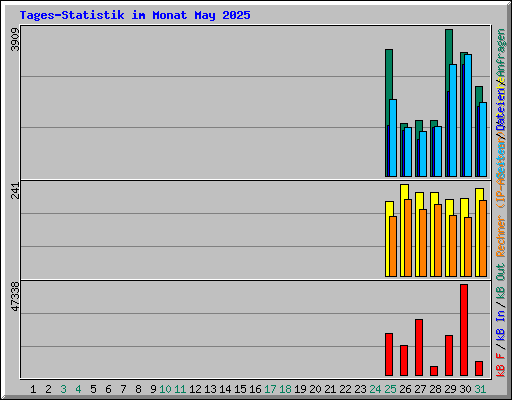Select green day 24 label
This screenshot has height=400, width=512.
[375, 389]
